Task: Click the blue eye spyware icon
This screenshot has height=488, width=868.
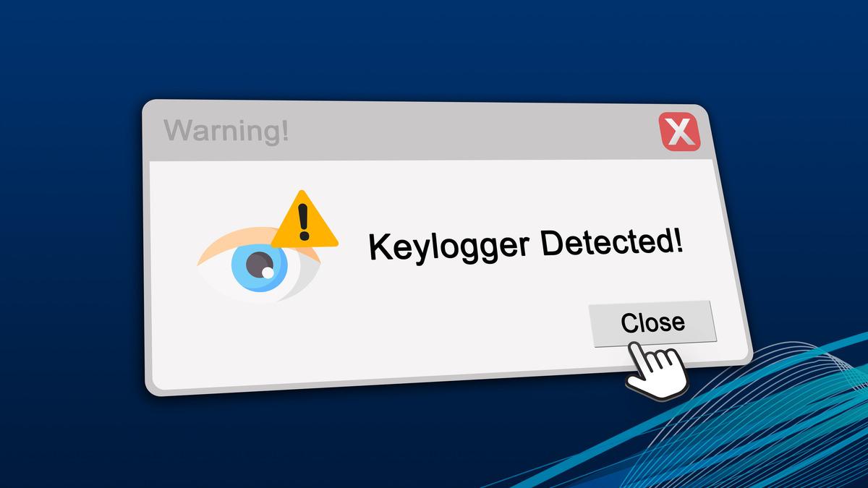Action: tap(260, 264)
